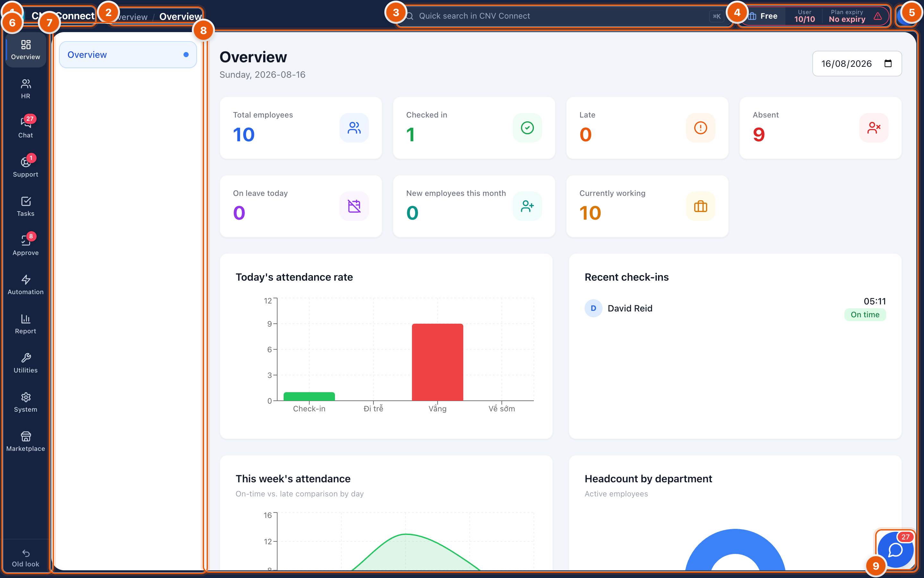The height and width of the screenshot is (578, 924).
Task: Open Utilities in the sidebar
Action: click(26, 363)
